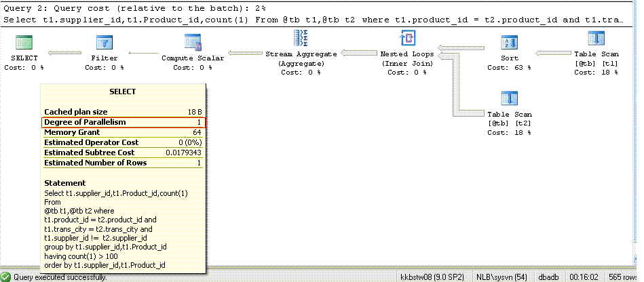Click the 'Table Scan [@tb] [t2]' label

(x=509, y=119)
